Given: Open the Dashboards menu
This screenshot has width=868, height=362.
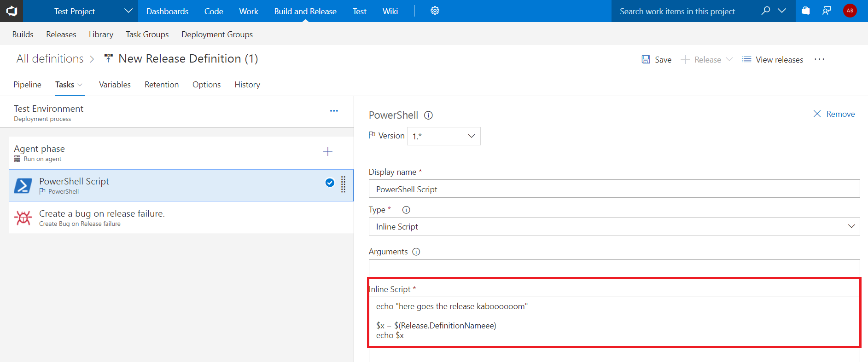Looking at the screenshot, I should coord(167,11).
